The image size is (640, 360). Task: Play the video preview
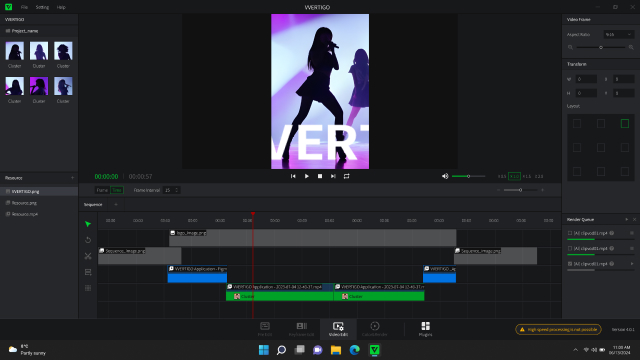(307, 176)
